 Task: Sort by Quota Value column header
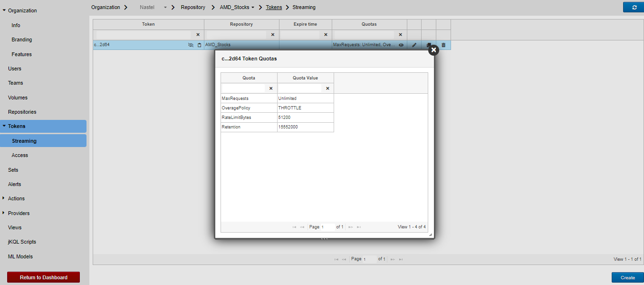tap(306, 78)
